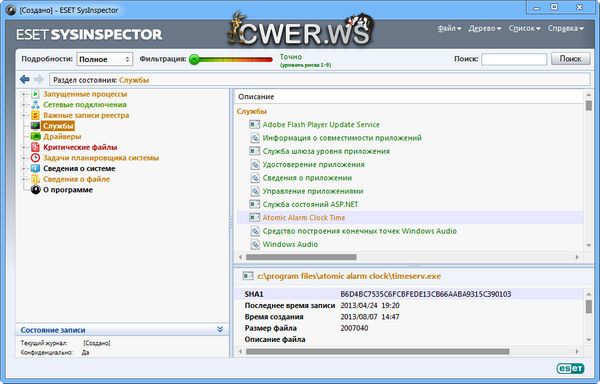This screenshot has width=600, height=384.
Task: Click icon beside Управление приложениями
Action: tap(254, 191)
